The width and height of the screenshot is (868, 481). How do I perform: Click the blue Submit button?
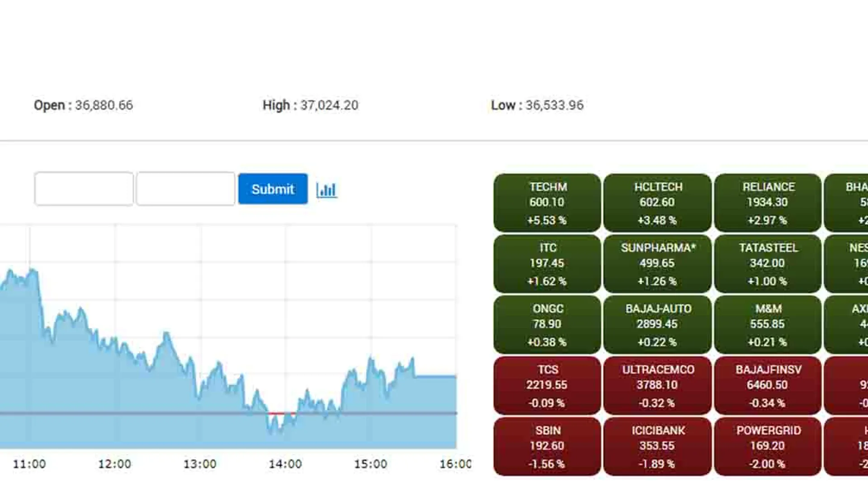click(273, 189)
